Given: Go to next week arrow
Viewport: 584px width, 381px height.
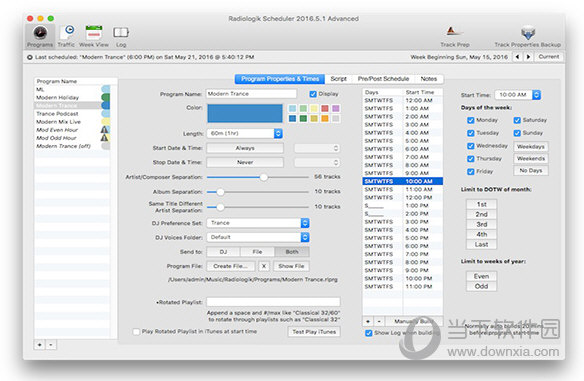Looking at the screenshot, I should pyautogui.click(x=528, y=57).
